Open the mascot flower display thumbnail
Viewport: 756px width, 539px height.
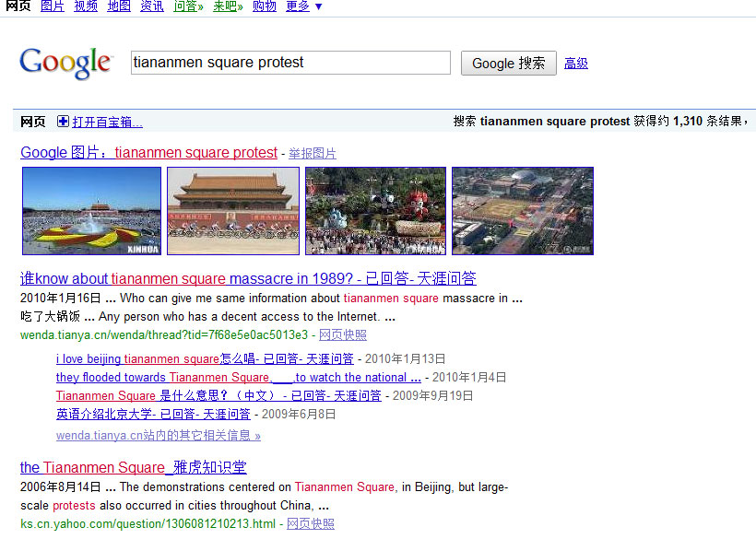point(375,211)
